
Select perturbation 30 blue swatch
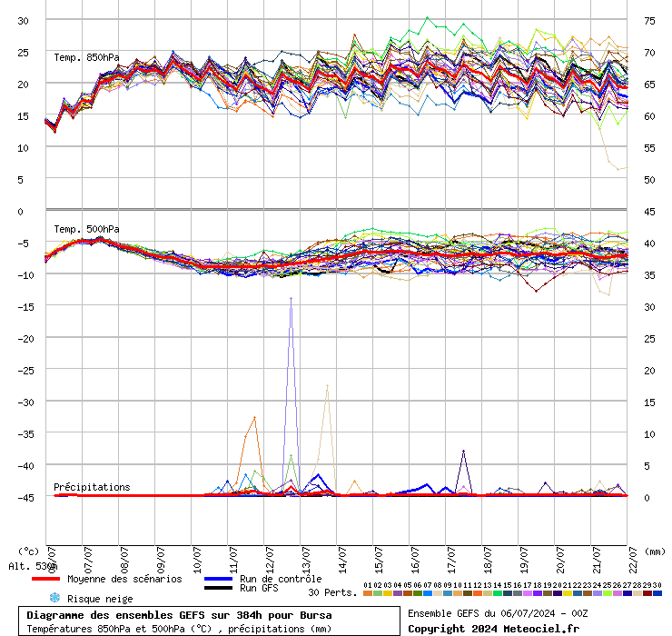(657, 593)
